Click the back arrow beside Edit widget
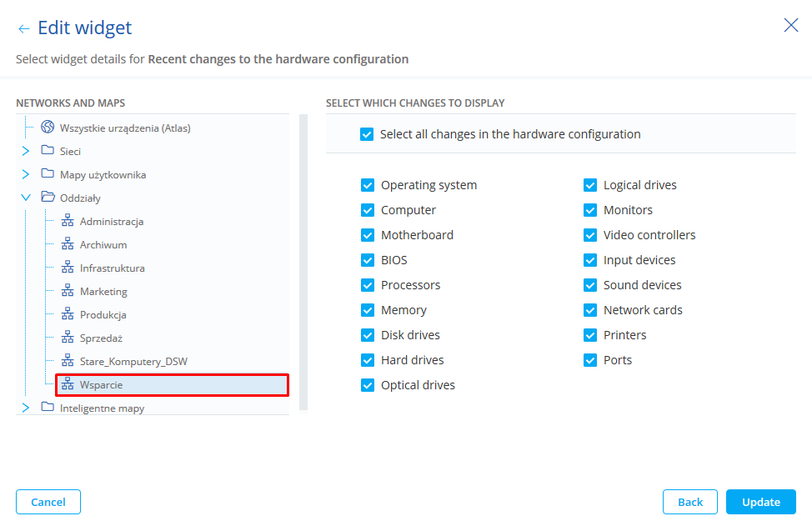This screenshot has width=812, height=531. pyautogui.click(x=23, y=29)
